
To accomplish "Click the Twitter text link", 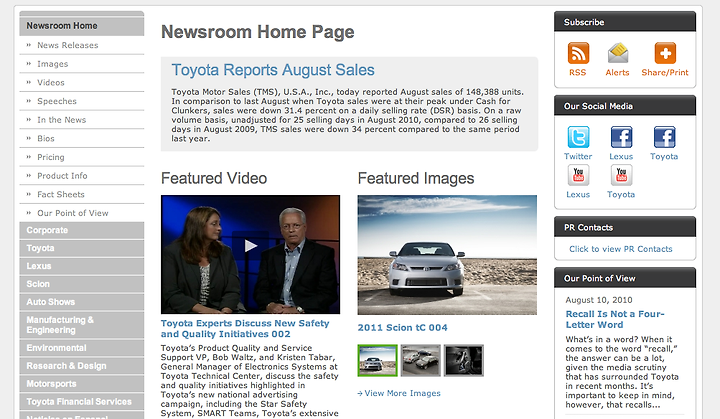I will pos(578,157).
